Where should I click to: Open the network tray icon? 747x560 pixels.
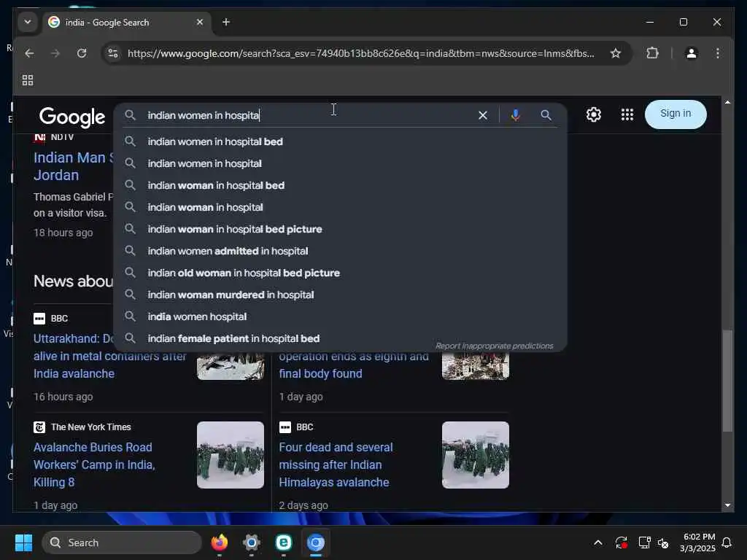(644, 542)
